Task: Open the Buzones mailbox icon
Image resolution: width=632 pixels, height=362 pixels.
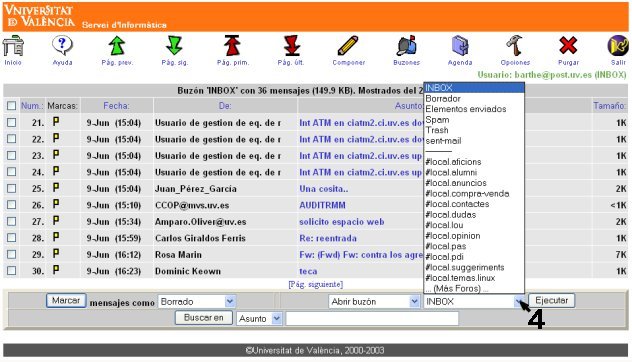Action: pyautogui.click(x=406, y=46)
